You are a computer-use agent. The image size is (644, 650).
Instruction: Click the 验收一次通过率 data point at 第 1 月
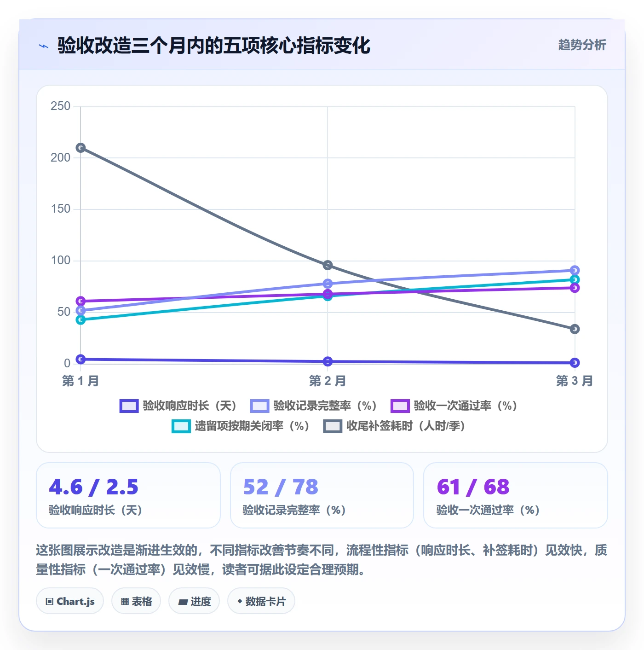pos(80,301)
